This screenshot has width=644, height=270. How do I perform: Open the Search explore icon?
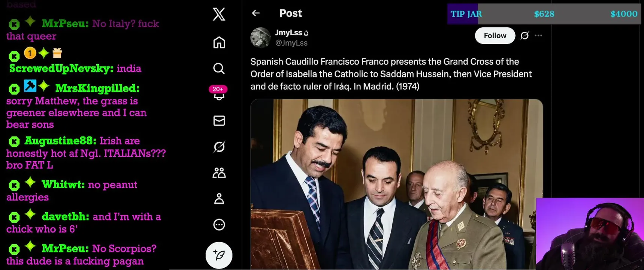coord(219,69)
